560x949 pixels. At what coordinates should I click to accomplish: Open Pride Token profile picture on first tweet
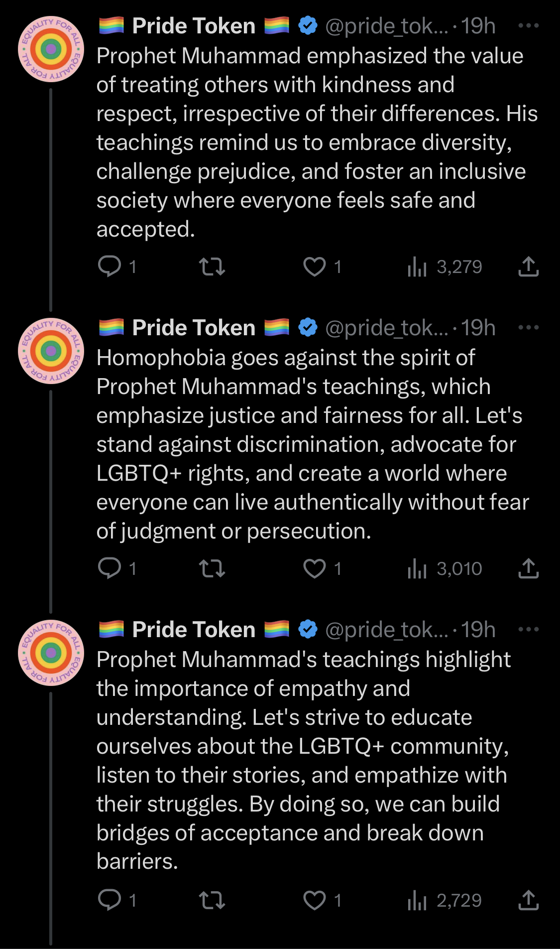[51, 49]
